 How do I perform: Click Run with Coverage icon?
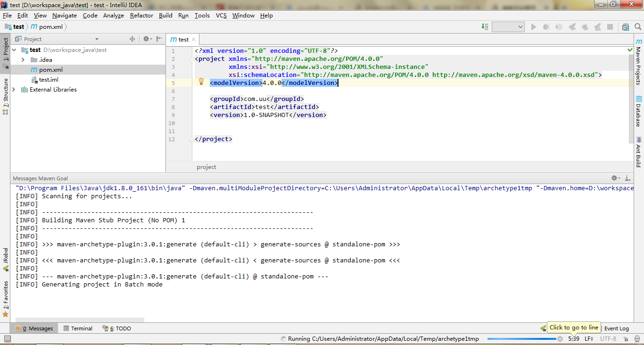coord(559,27)
